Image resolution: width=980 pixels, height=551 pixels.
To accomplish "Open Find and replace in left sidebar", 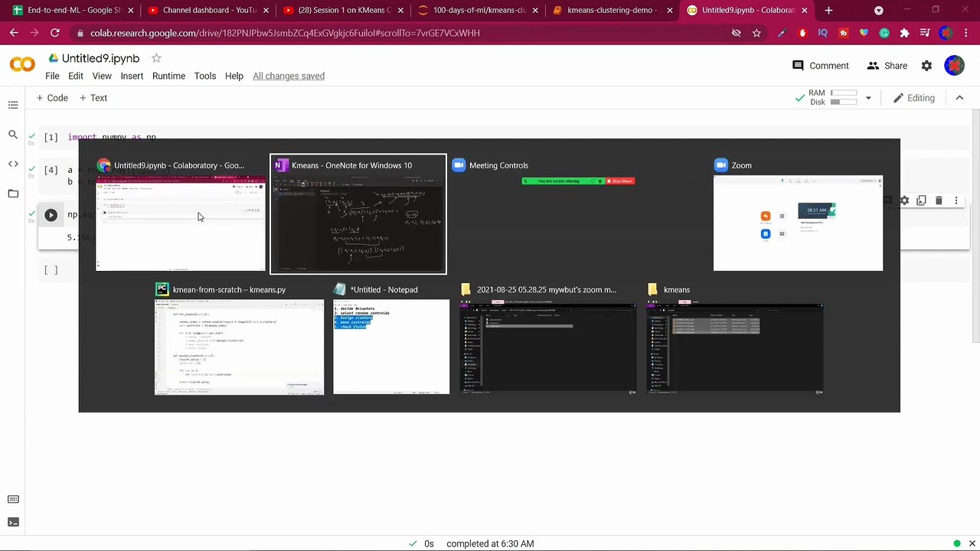I will [x=13, y=135].
